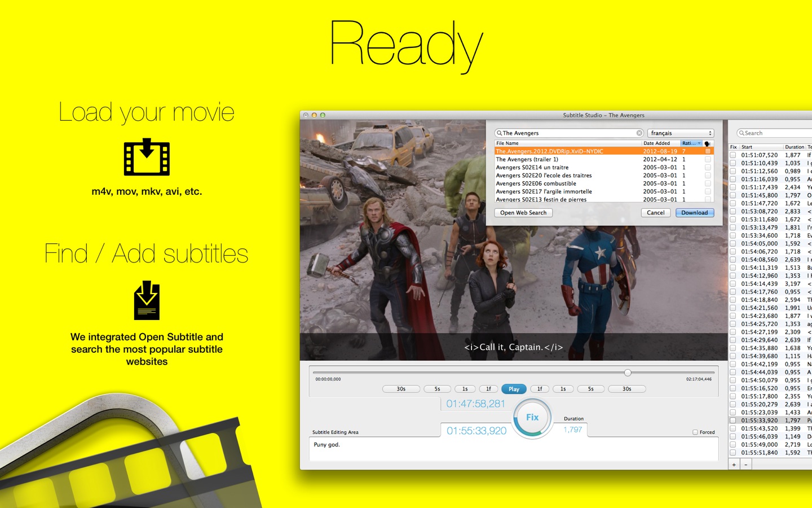Viewport: 812px width, 508px height.
Task: Click the Duration value 1,797
Action: (573, 430)
